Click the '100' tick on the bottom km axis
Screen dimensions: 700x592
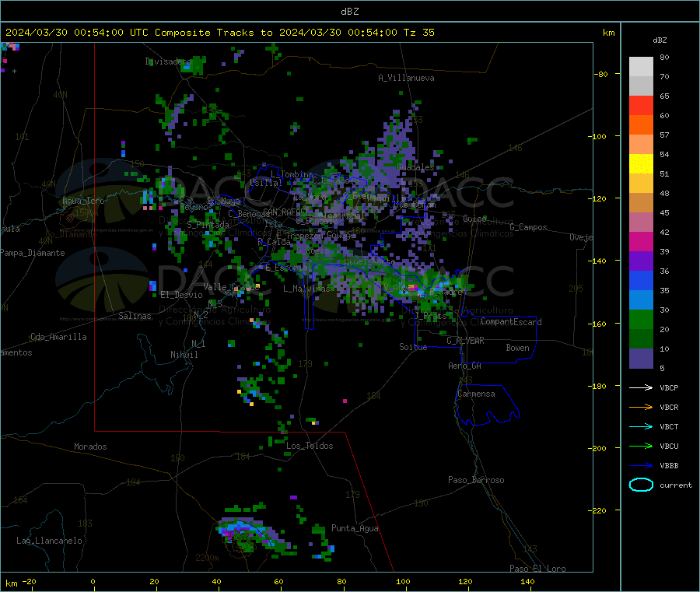point(403,581)
